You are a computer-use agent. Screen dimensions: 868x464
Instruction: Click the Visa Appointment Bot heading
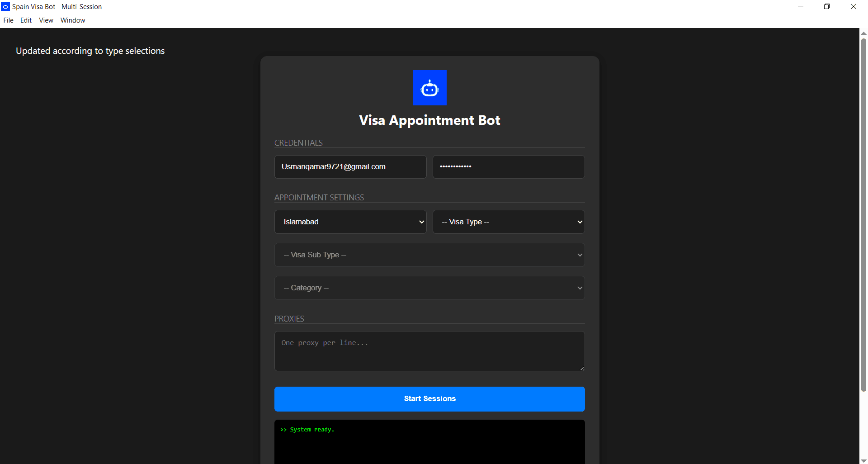click(x=429, y=120)
